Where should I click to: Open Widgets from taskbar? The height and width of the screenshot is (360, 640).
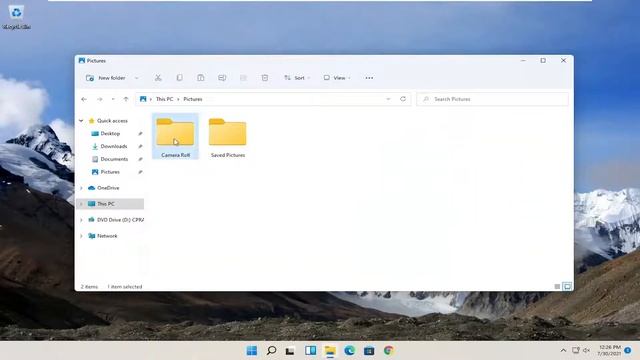click(310, 351)
